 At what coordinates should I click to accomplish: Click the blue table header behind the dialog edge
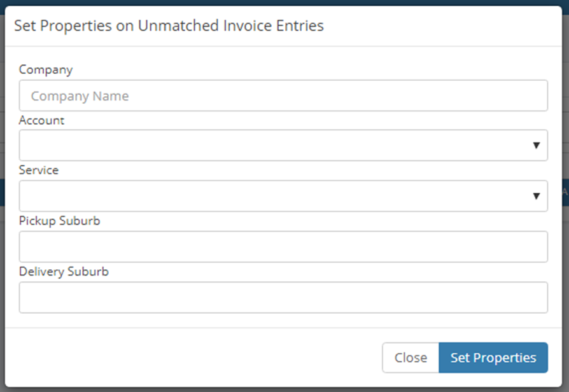[565, 192]
